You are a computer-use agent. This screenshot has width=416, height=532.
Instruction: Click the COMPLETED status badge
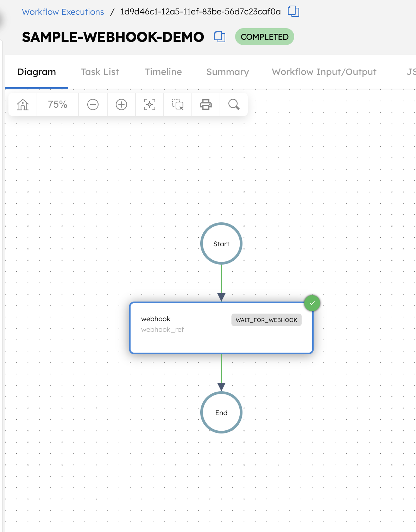point(265,36)
